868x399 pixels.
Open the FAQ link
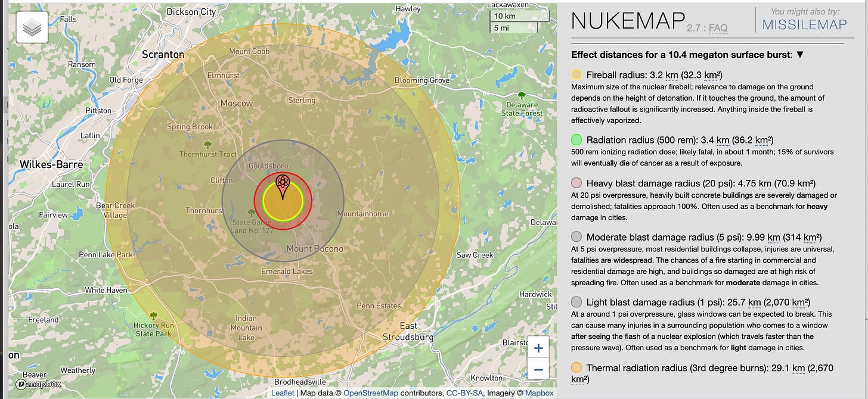pyautogui.click(x=718, y=27)
